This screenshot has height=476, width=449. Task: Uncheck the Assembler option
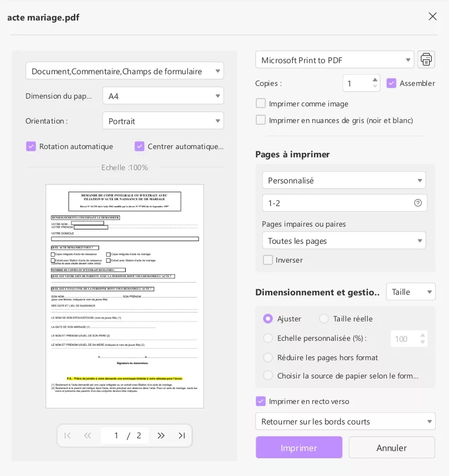[391, 83]
